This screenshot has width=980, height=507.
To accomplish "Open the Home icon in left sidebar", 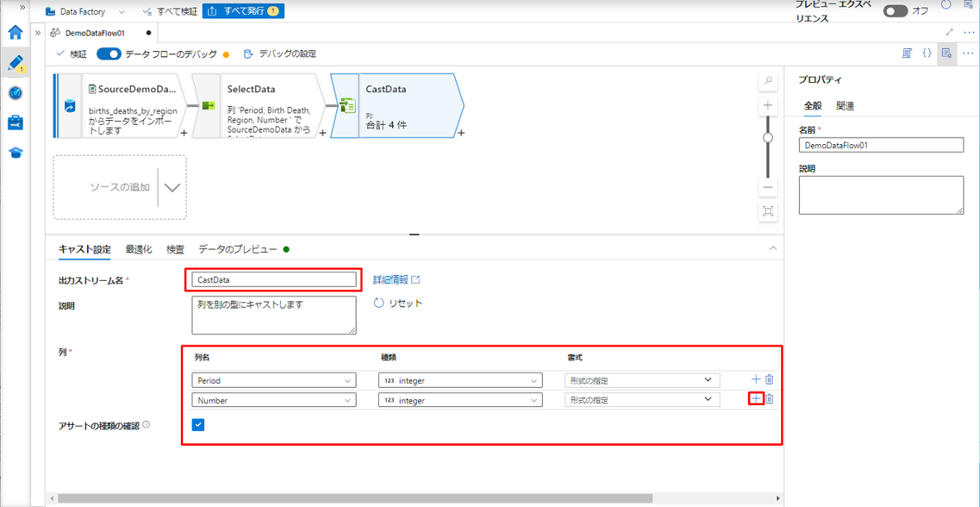I will point(15,33).
